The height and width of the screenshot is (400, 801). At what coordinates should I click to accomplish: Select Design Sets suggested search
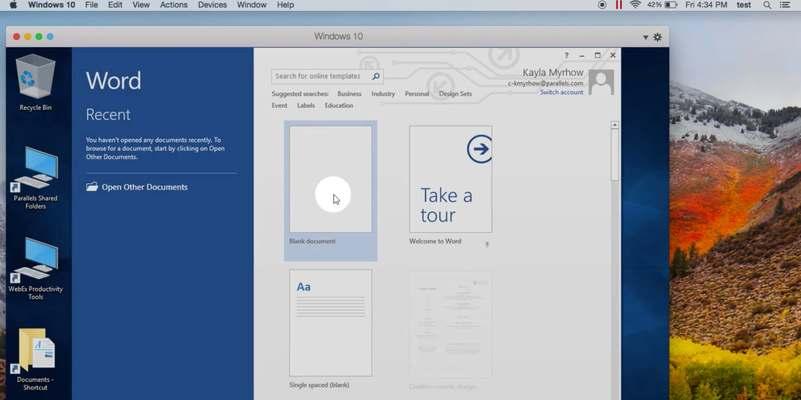tap(455, 94)
